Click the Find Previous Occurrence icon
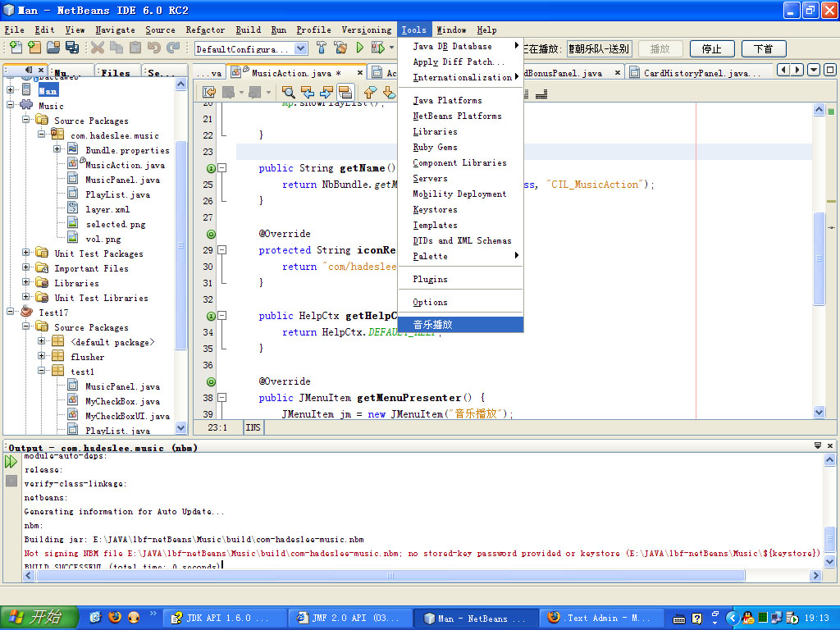This screenshot has height=630, width=840. coord(308,93)
